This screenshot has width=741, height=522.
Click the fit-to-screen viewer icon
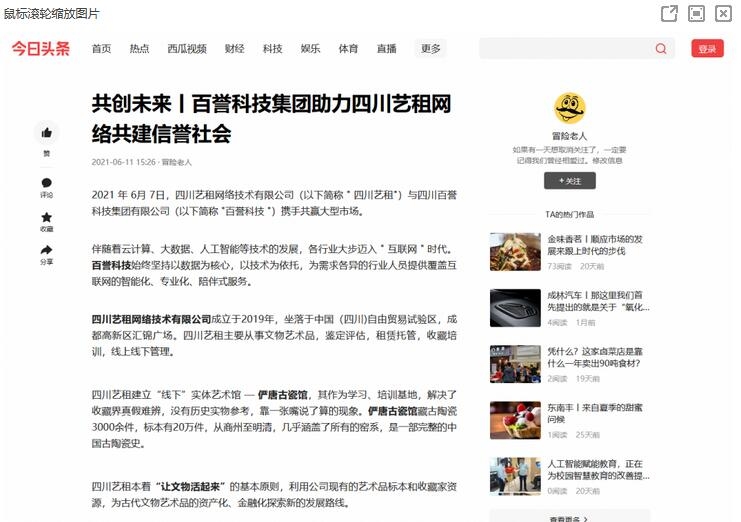click(696, 13)
